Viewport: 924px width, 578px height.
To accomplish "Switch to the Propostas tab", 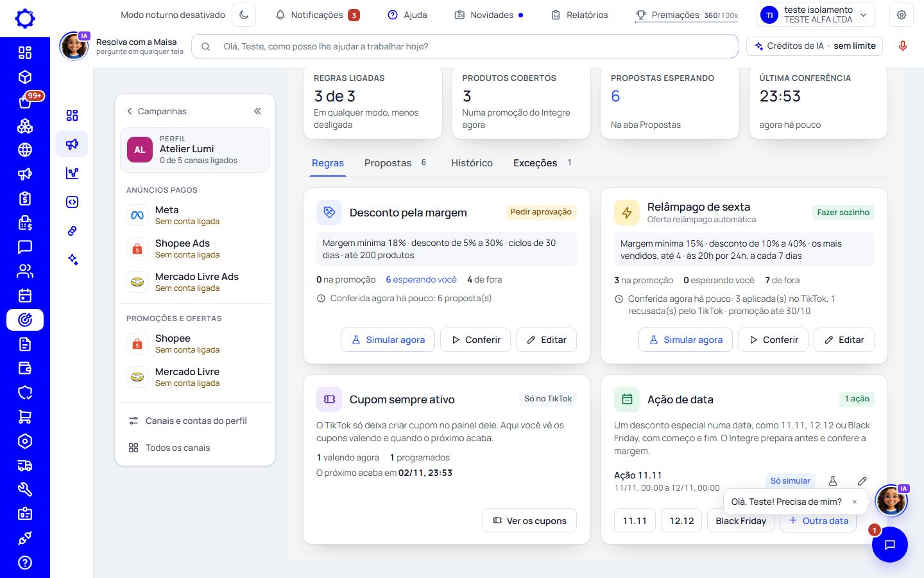I will [395, 163].
